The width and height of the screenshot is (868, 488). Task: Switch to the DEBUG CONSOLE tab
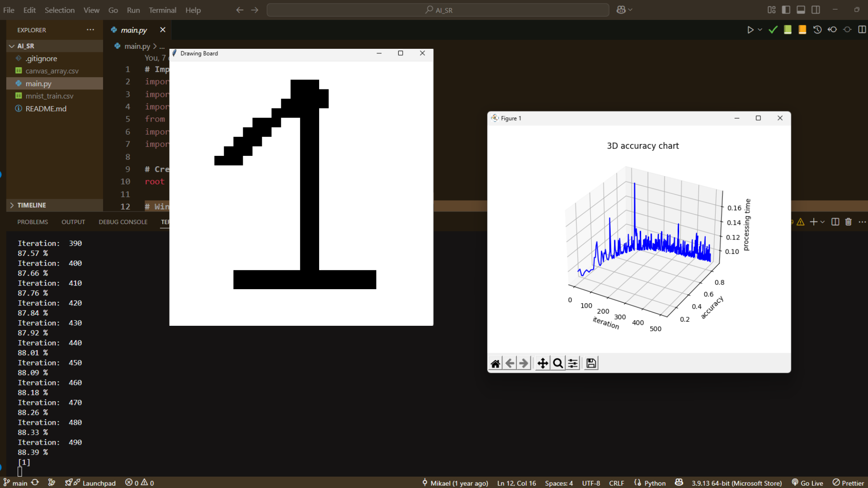click(123, 222)
